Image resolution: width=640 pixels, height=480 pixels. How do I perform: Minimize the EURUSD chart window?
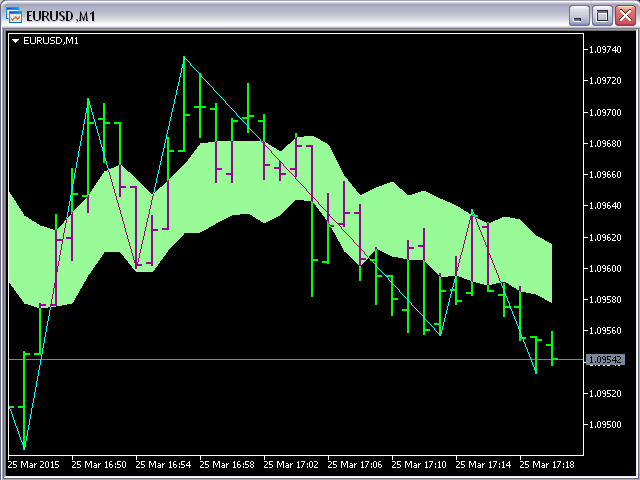point(579,15)
